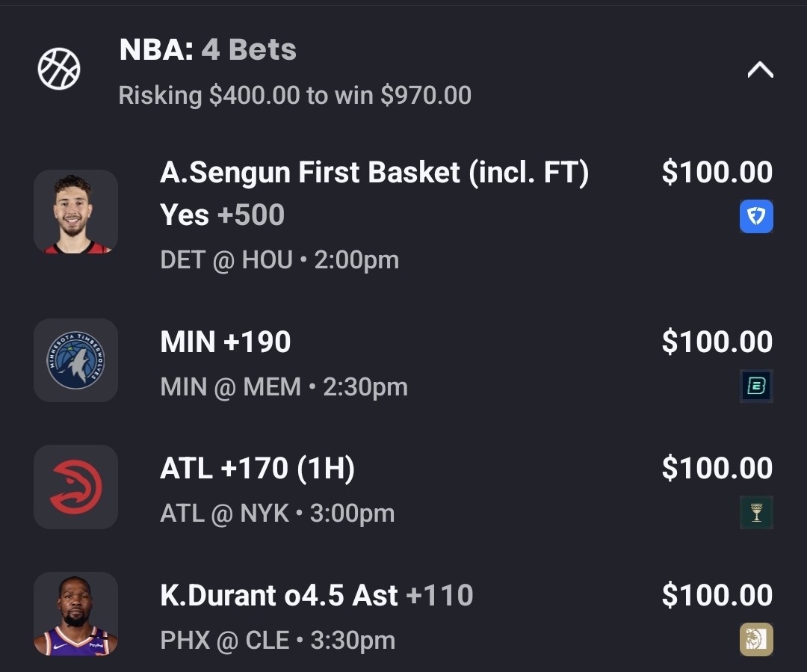Tap the trophy sportsbook icon on ATL bet
This screenshot has width=807, height=672.
(756, 513)
